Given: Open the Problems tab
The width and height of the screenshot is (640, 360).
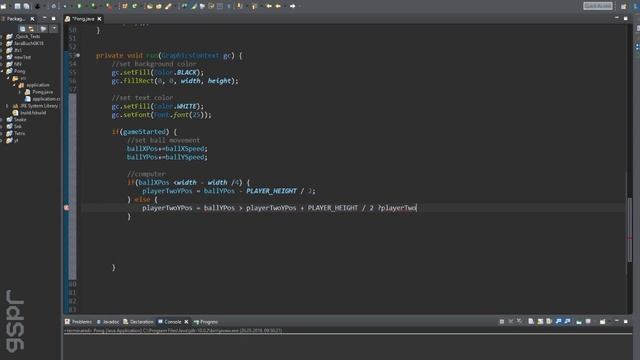Looking at the screenshot, I should tap(79, 322).
